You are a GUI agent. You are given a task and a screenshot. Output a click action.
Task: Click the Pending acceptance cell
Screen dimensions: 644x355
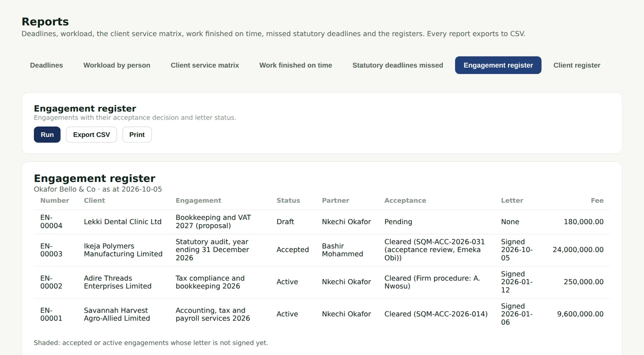tap(398, 222)
